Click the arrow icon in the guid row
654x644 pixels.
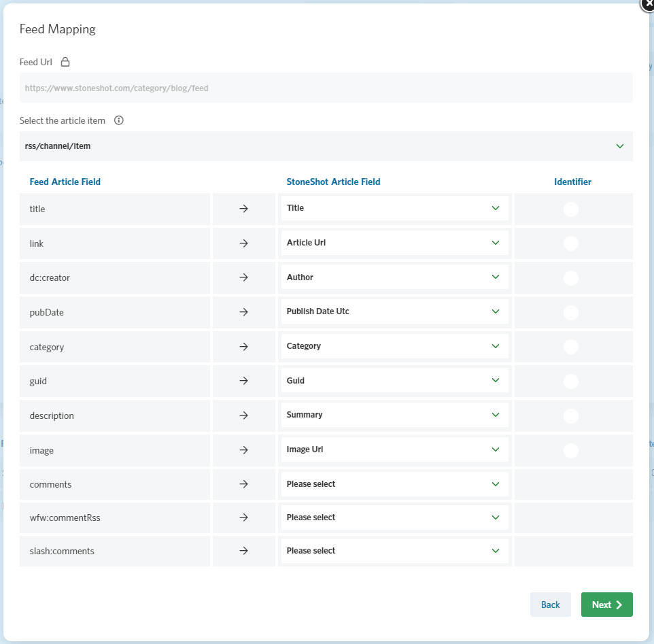pos(243,380)
